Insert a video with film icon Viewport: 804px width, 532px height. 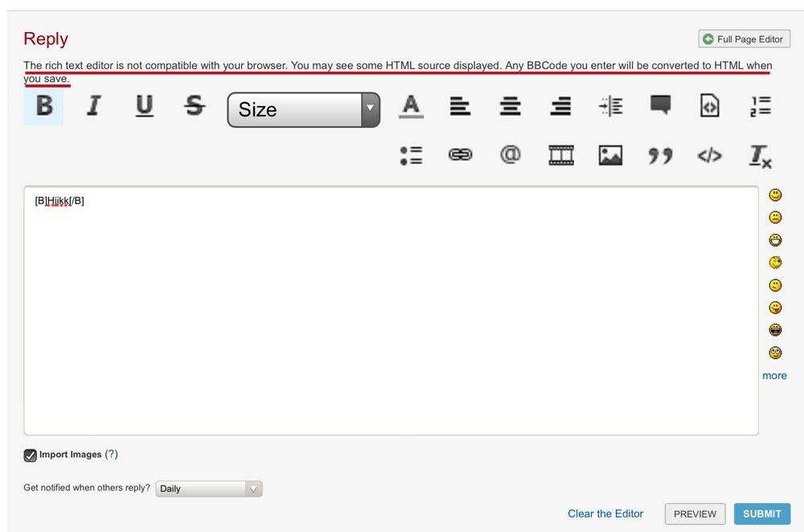pyautogui.click(x=561, y=155)
